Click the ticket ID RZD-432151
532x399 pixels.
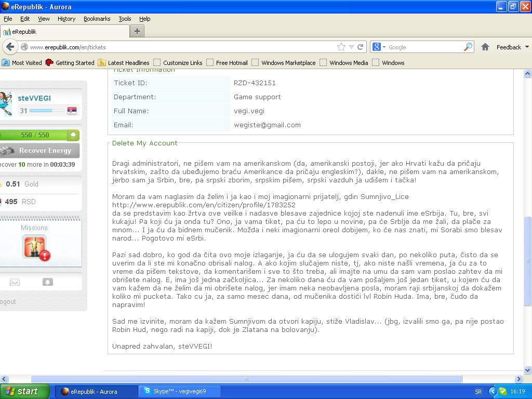255,83
